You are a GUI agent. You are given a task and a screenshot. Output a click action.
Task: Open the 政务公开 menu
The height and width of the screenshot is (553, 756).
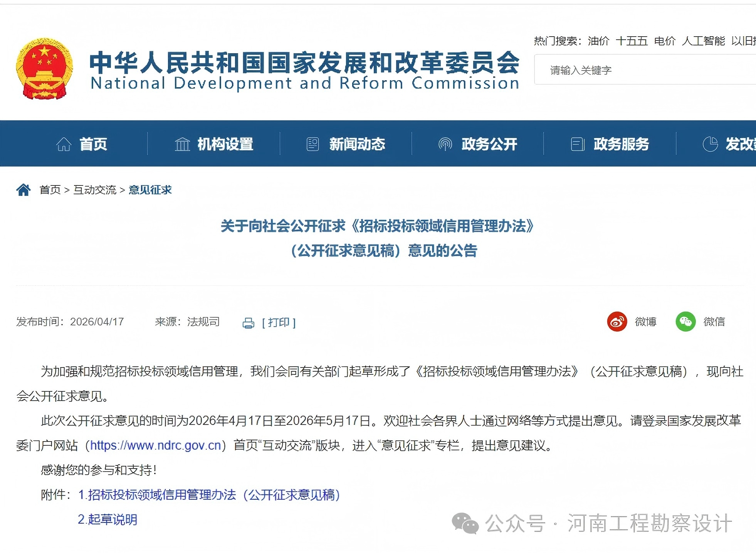coord(489,144)
